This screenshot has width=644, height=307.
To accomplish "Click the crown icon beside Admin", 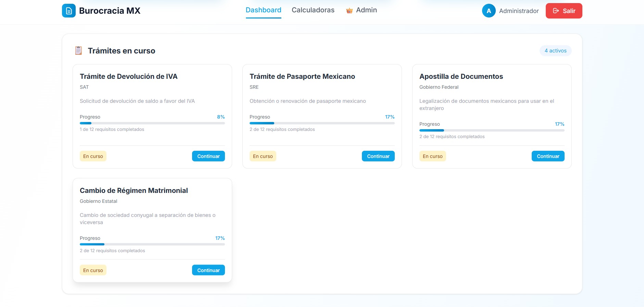I will point(349,11).
